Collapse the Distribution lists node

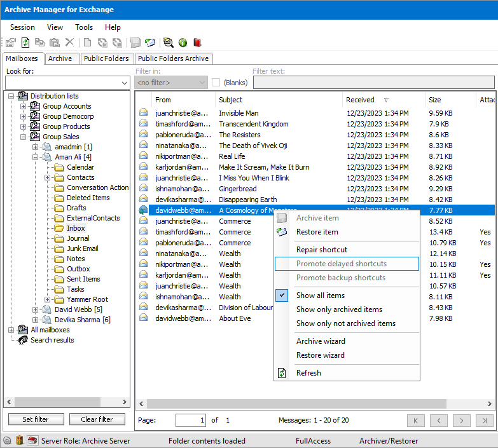11,96
